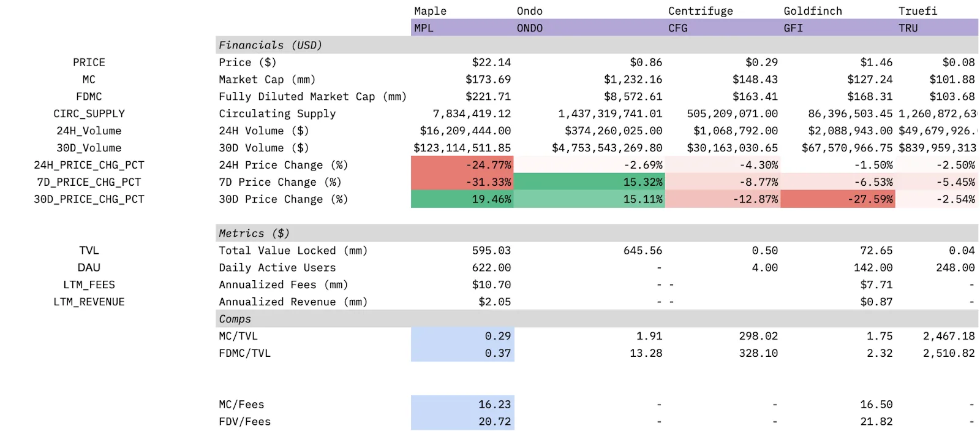Select the Annualized Fees (mm) label
The image size is (980, 431).
pyautogui.click(x=284, y=285)
